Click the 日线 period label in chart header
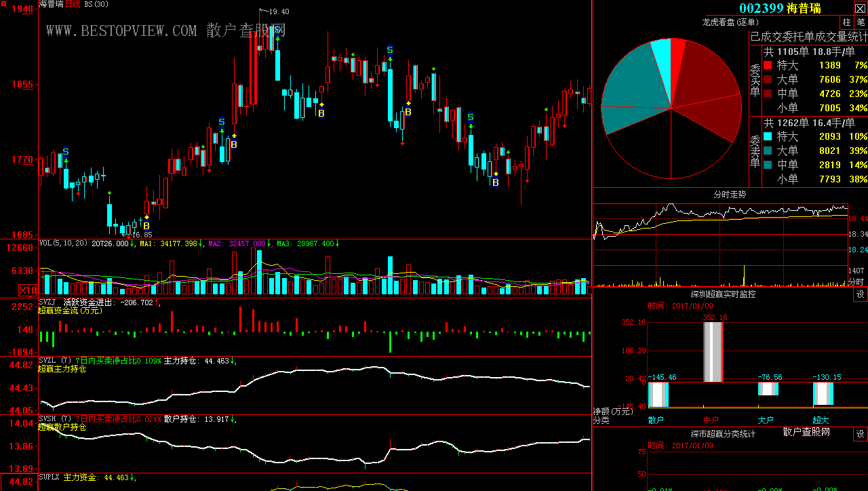The width and height of the screenshot is (868, 491). (x=73, y=4)
